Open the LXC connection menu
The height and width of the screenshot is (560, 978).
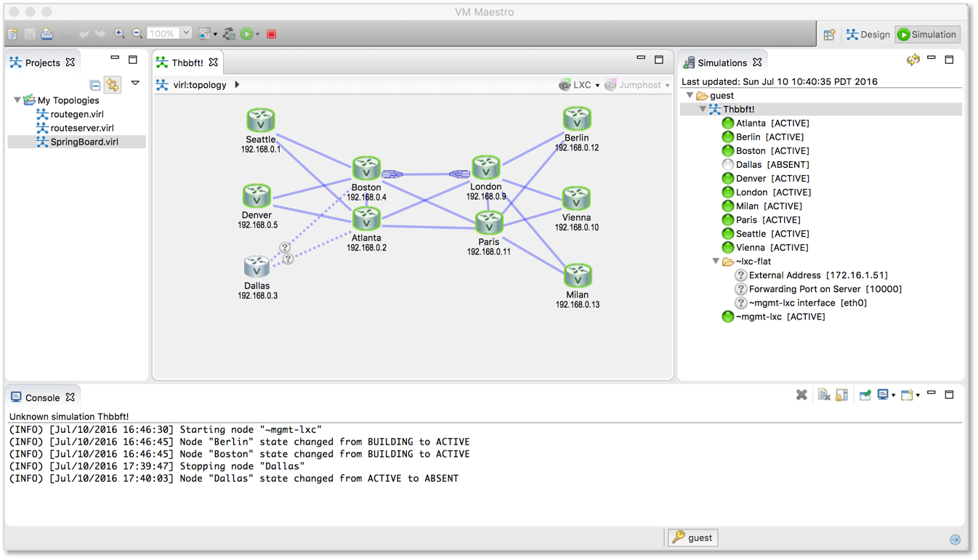click(579, 85)
